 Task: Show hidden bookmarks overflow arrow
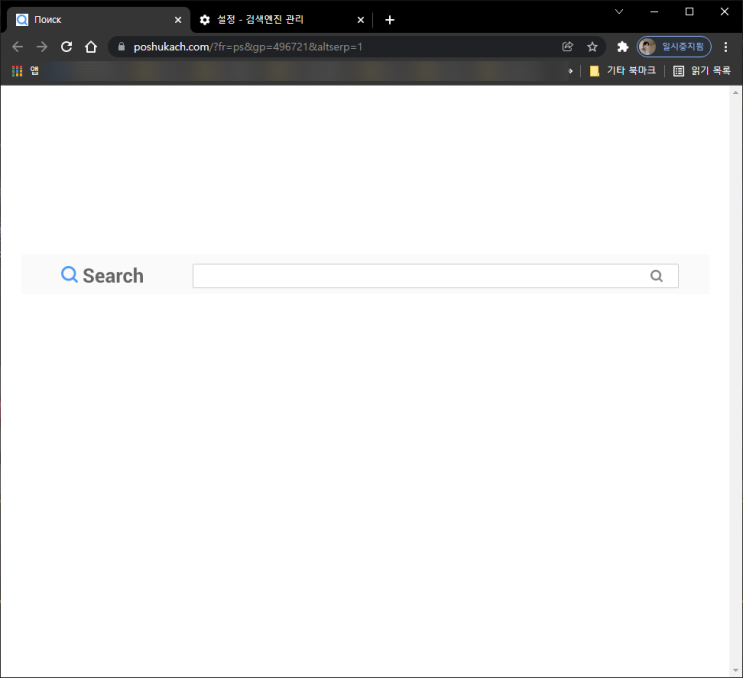tap(571, 71)
